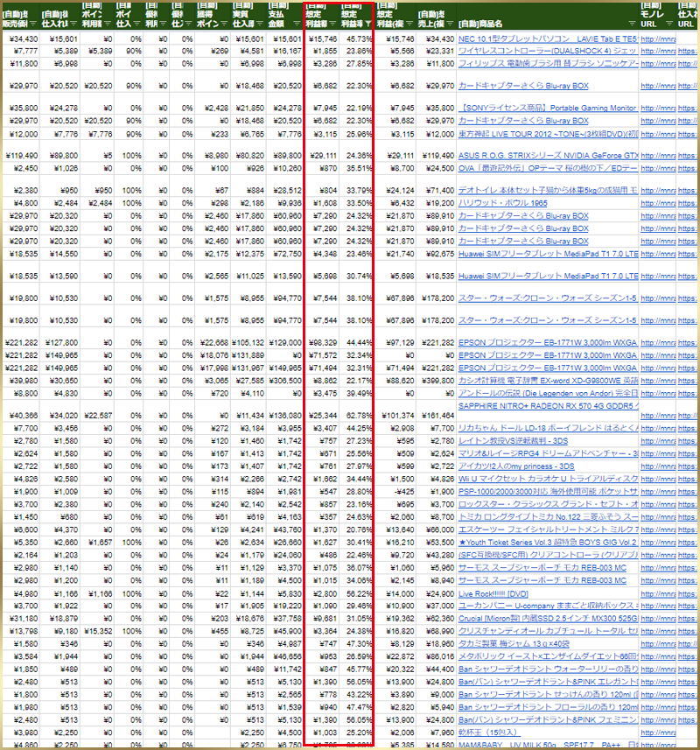The image size is (700, 750).
Task: Select the cell showing ¥72,750
Action: [285, 254]
